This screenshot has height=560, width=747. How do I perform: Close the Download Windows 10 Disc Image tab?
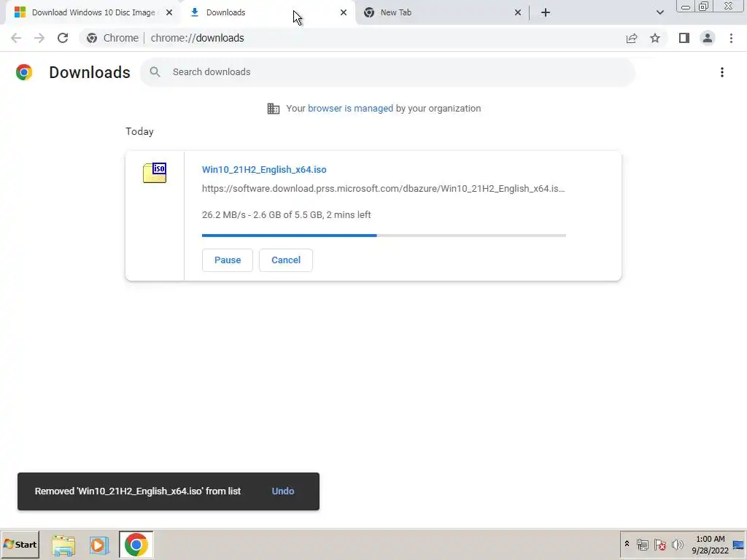pyautogui.click(x=169, y=12)
